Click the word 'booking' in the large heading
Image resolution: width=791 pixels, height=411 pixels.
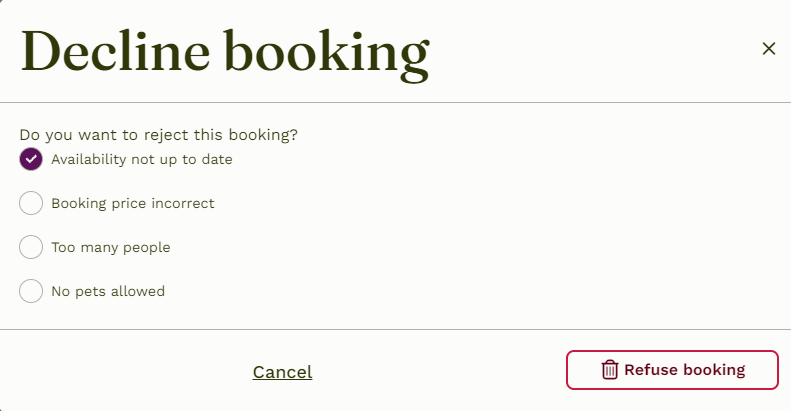(x=327, y=54)
